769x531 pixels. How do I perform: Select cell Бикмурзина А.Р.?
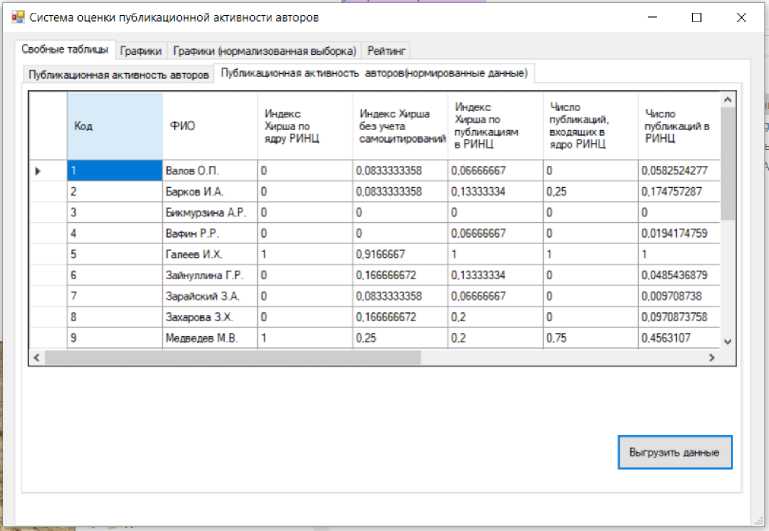pos(210,213)
